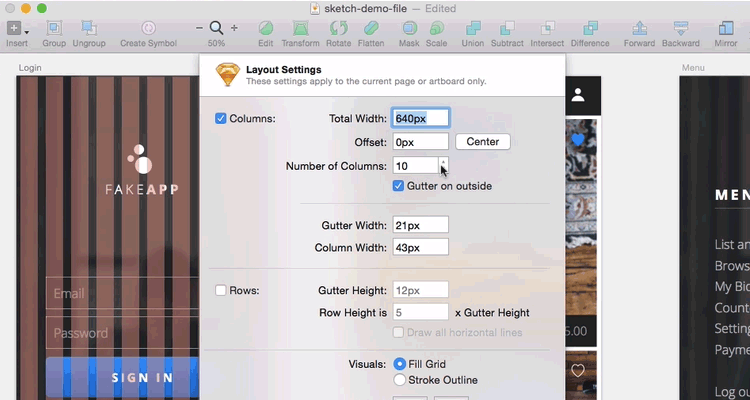The width and height of the screenshot is (750, 400).
Task: Click the Create Symbol icon
Action: point(148,28)
